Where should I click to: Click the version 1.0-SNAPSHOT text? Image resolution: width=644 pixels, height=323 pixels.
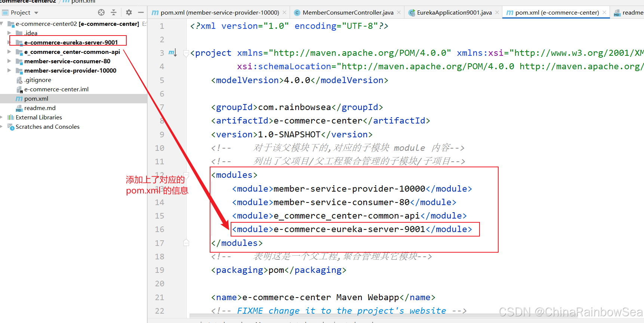pyautogui.click(x=289, y=134)
